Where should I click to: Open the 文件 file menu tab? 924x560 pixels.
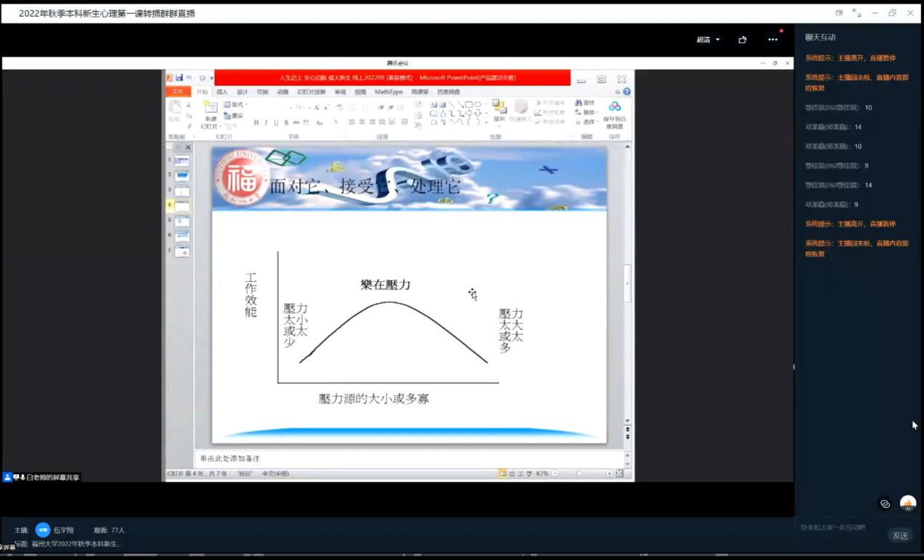click(178, 92)
